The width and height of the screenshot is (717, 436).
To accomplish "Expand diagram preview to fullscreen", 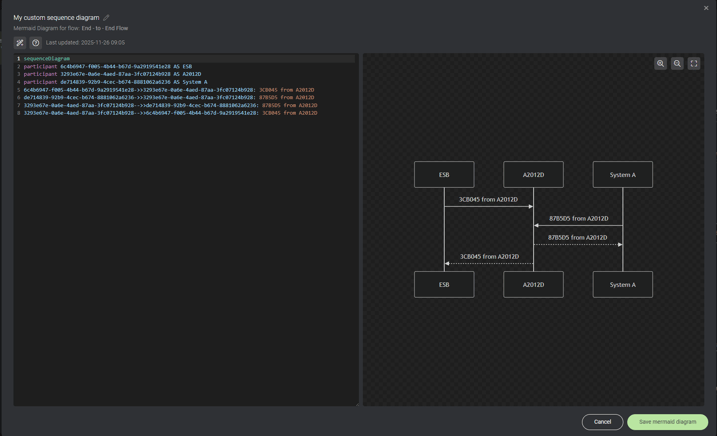I will 694,64.
